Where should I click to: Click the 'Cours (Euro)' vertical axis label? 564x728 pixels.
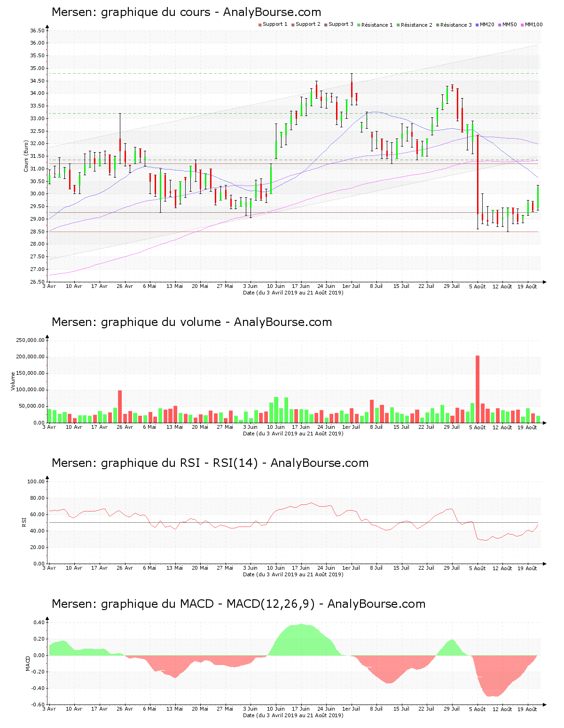[26, 156]
